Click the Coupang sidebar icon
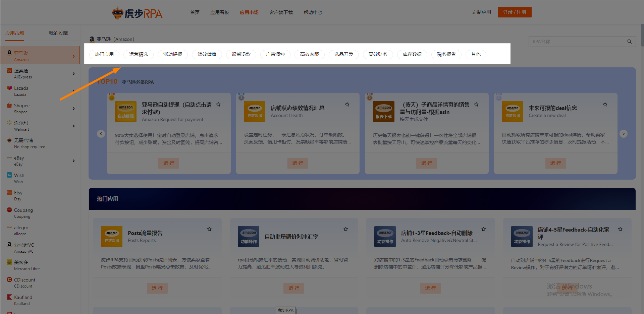This screenshot has height=314, width=644. click(9, 210)
